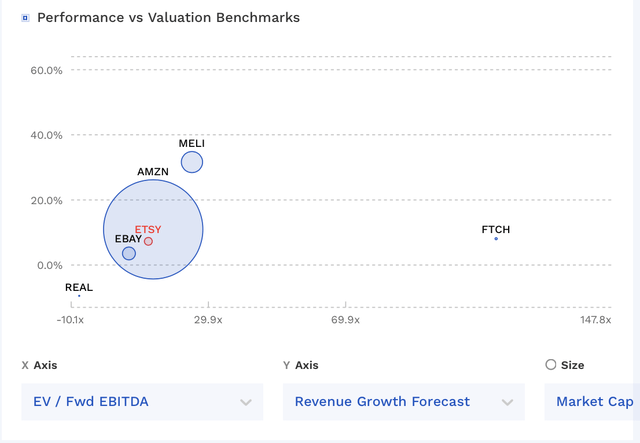The height and width of the screenshot is (443, 640).
Task: Click the red ETSY data point circle
Action: [148, 241]
